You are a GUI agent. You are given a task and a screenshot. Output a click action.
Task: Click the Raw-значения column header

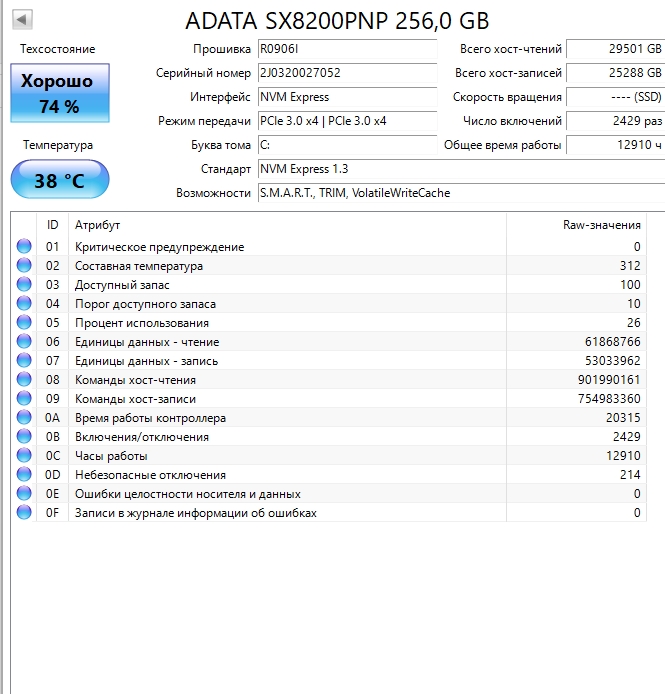click(x=576, y=225)
